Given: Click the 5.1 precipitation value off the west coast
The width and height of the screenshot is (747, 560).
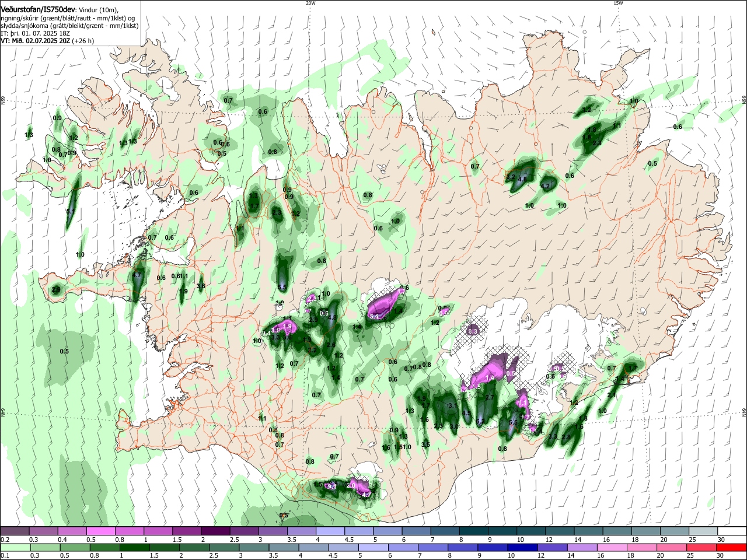Looking at the screenshot, I should [71, 211].
